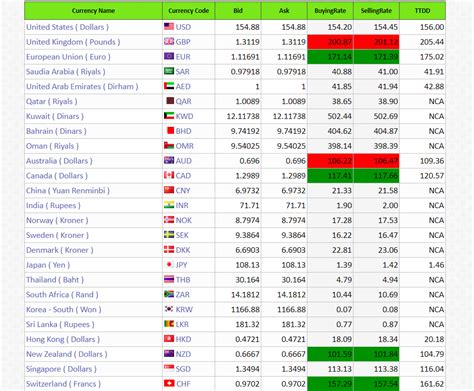Click the Bid column header
The image size is (474, 391).
tap(238, 11)
